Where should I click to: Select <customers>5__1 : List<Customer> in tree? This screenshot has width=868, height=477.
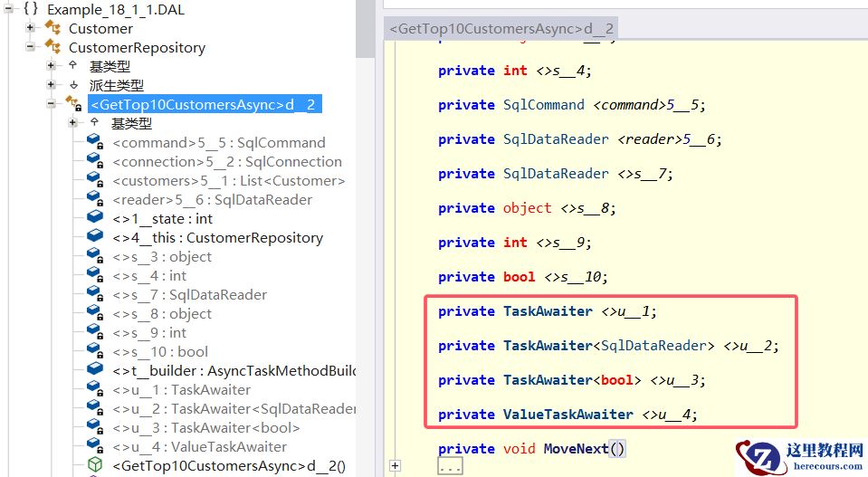pyautogui.click(x=229, y=180)
